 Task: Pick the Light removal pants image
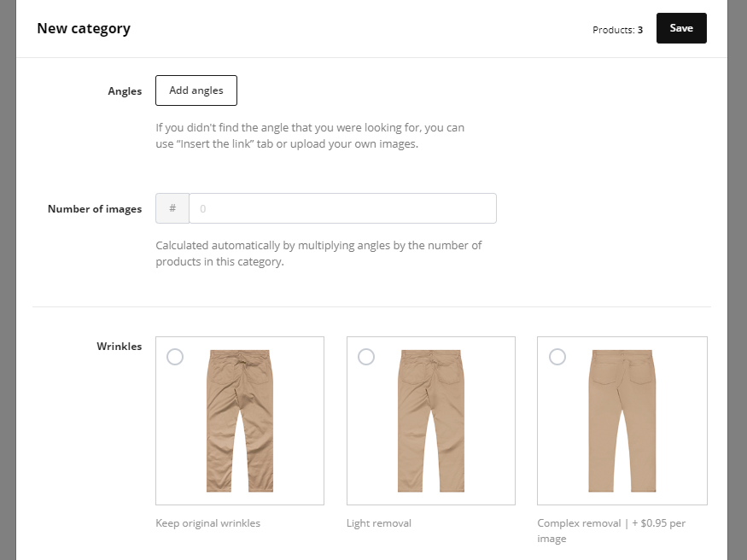click(430, 421)
